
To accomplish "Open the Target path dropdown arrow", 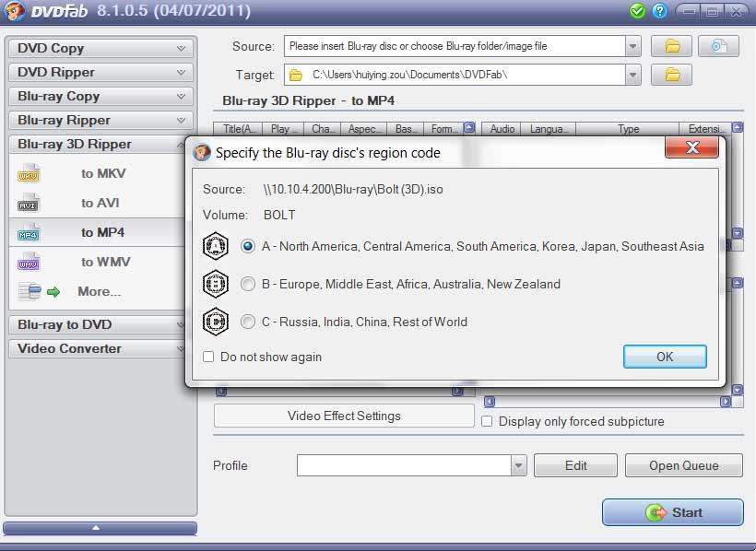I will point(633,76).
